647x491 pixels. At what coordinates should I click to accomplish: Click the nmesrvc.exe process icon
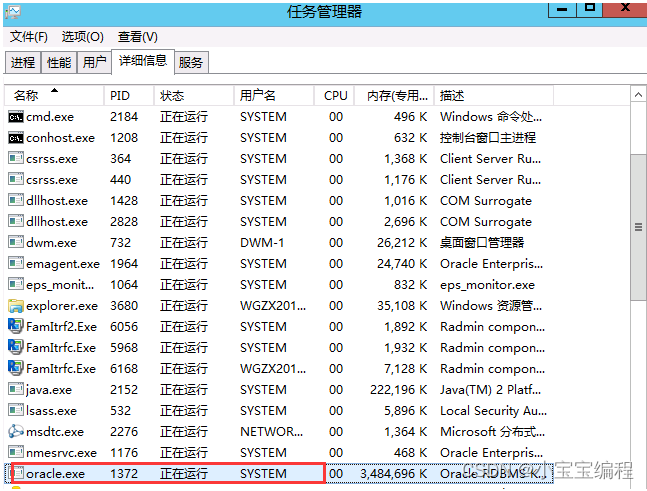(16, 453)
